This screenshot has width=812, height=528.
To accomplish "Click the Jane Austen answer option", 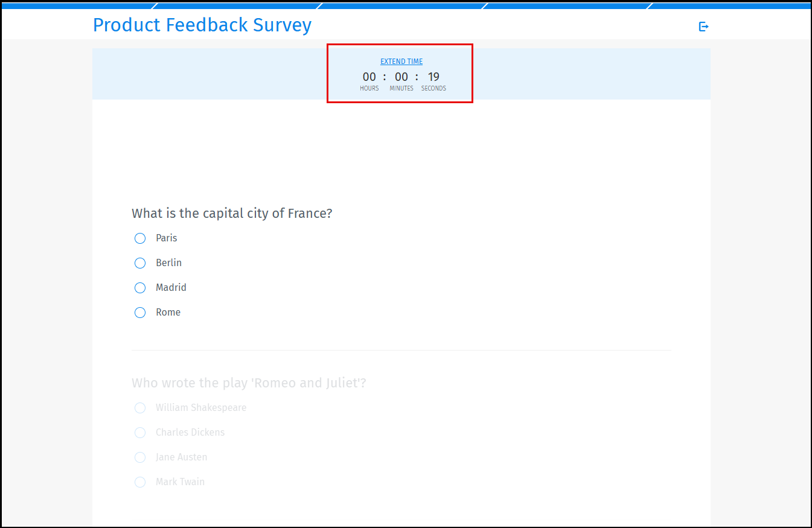I will tap(140, 457).
